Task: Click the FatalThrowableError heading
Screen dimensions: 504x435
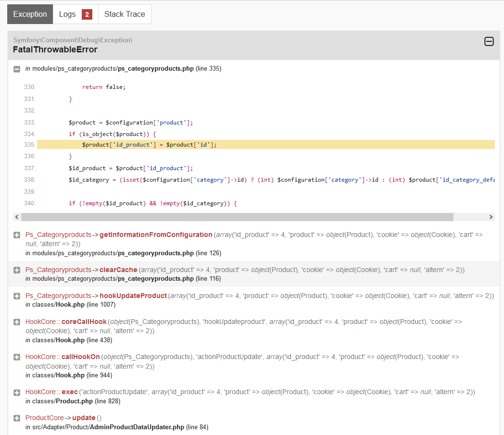Action: 55,50
